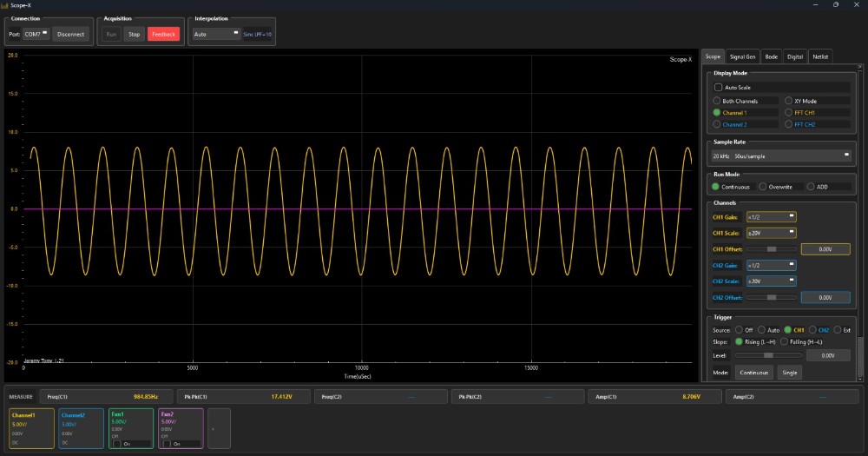Toggle the Fxn2 On checkbox
The width and height of the screenshot is (868, 456).
[167, 444]
